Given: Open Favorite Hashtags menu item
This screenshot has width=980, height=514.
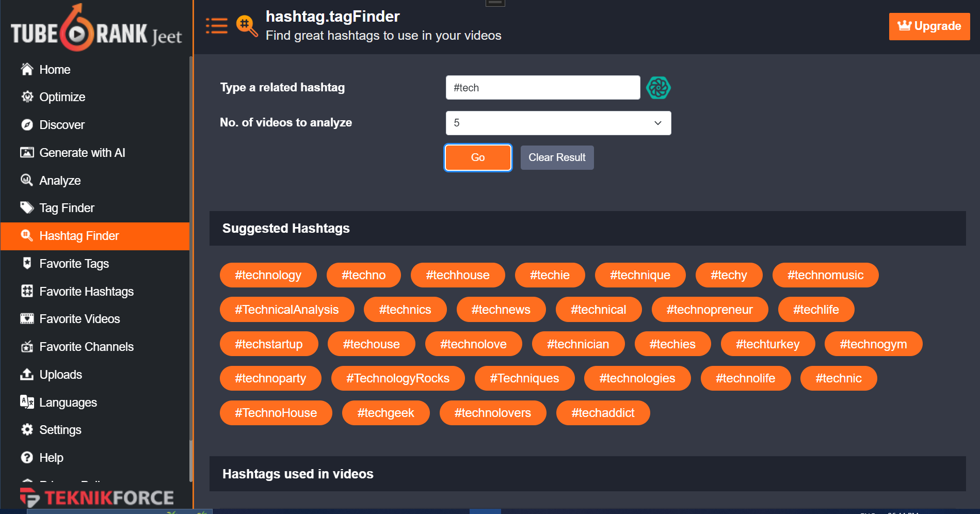Looking at the screenshot, I should tap(95, 292).
